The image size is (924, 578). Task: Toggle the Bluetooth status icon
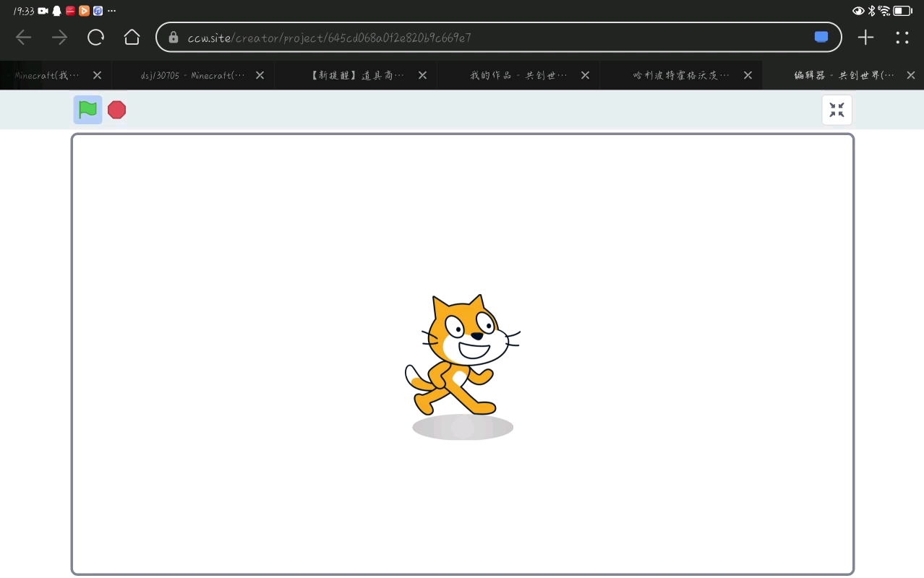click(870, 10)
